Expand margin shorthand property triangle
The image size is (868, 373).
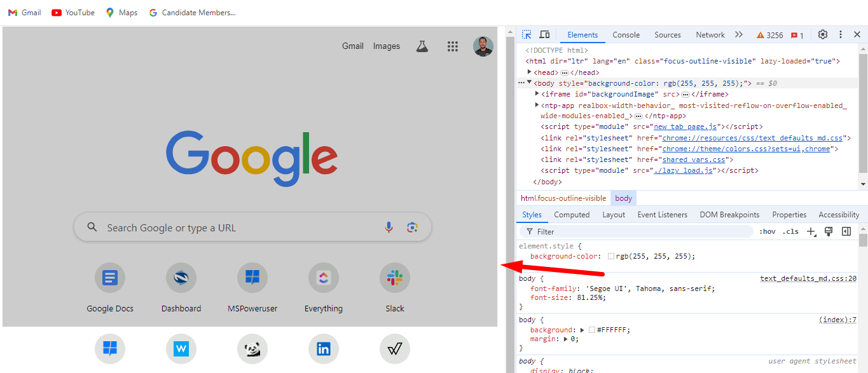click(567, 339)
